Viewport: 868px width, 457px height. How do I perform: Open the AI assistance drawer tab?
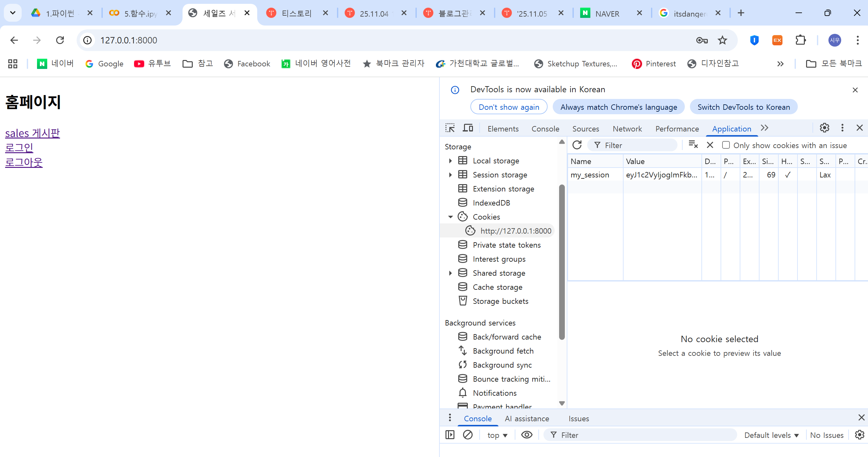527,419
